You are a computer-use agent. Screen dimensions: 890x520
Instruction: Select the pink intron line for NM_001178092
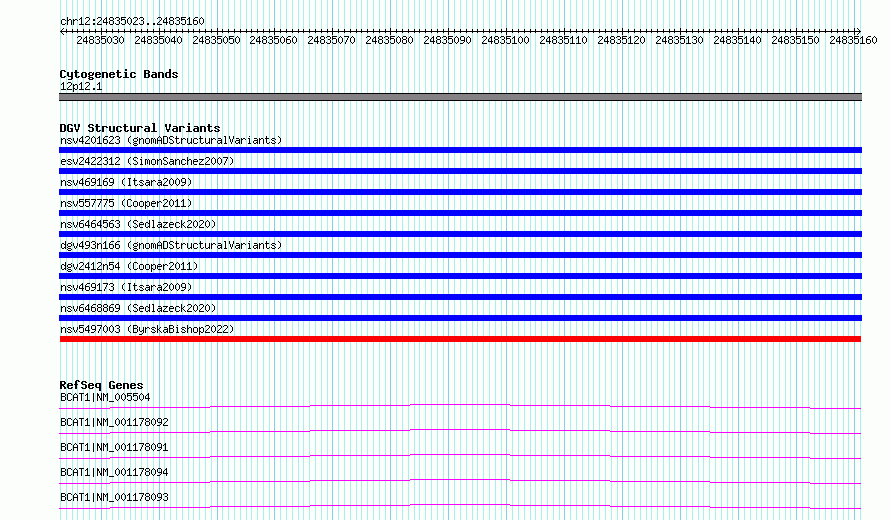click(460, 431)
